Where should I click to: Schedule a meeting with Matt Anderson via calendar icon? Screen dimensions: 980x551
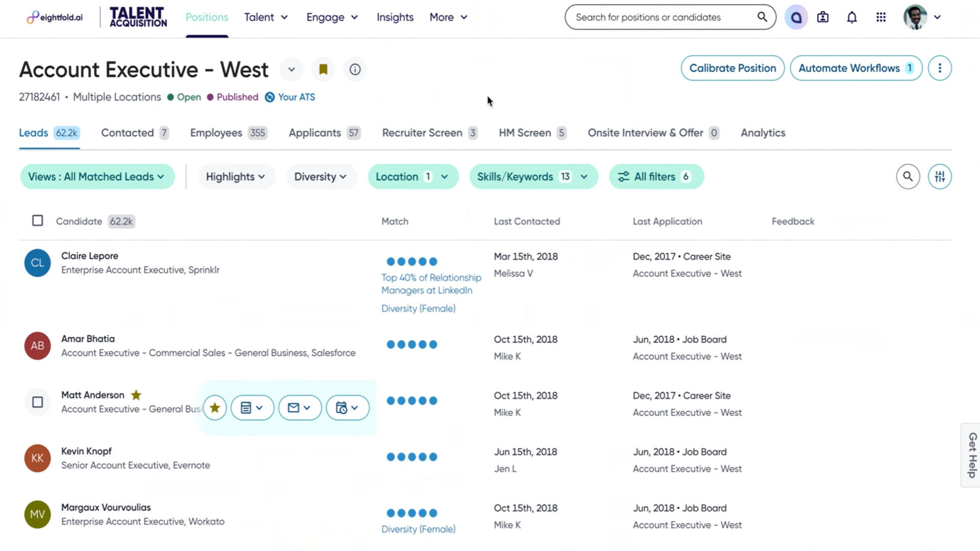pos(348,407)
